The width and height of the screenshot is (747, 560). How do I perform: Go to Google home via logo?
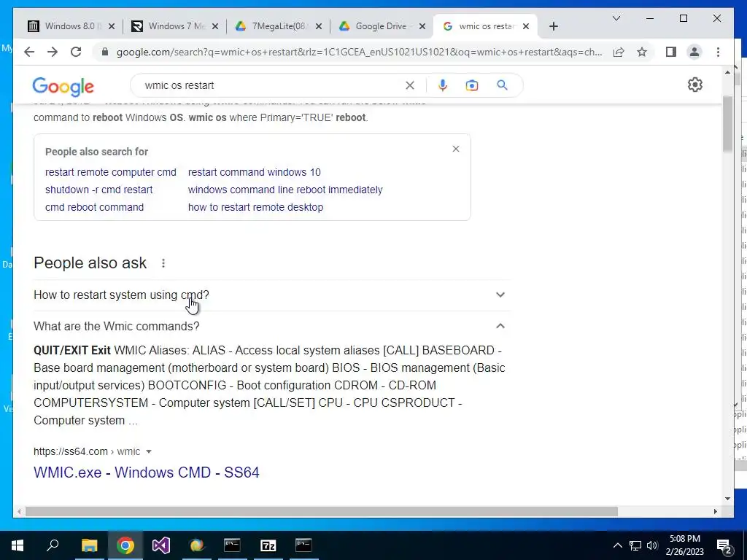point(63,86)
